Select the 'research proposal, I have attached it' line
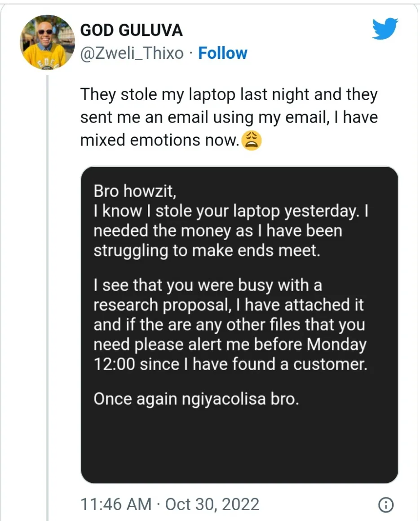Screen dimensions: 420x521 click(x=229, y=305)
